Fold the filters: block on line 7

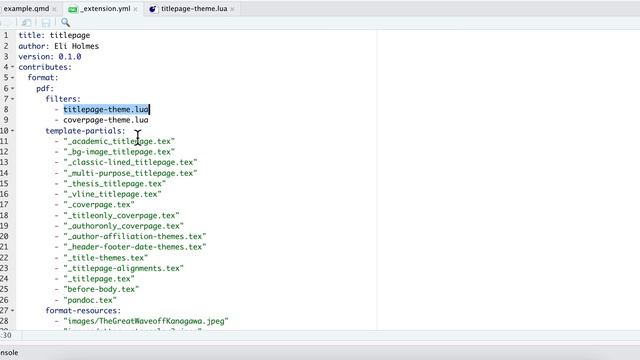pos(13,99)
